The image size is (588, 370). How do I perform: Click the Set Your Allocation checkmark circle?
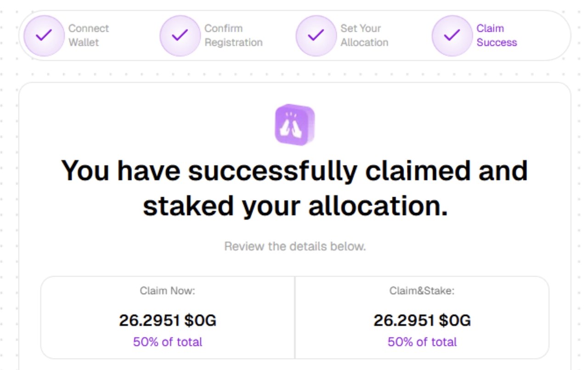[316, 35]
